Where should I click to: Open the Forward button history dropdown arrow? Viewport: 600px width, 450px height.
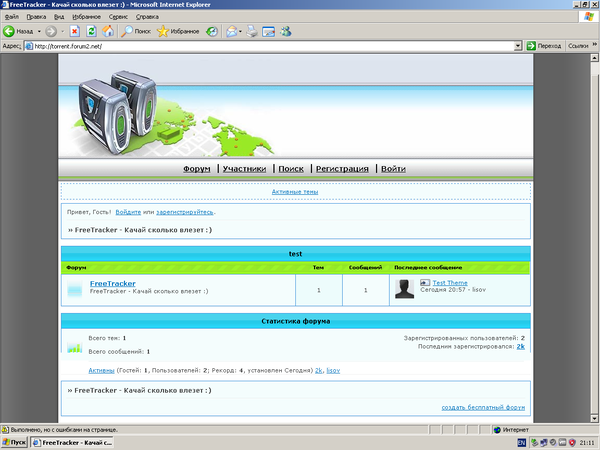[63, 31]
